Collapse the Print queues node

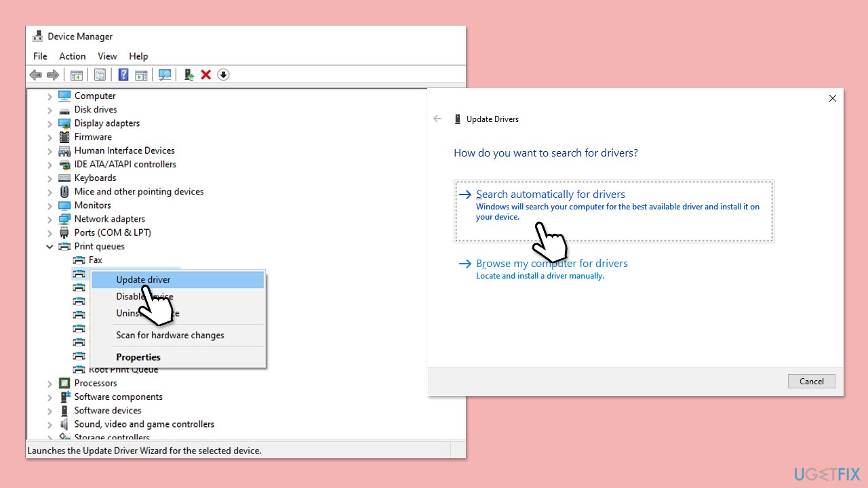[x=50, y=247]
